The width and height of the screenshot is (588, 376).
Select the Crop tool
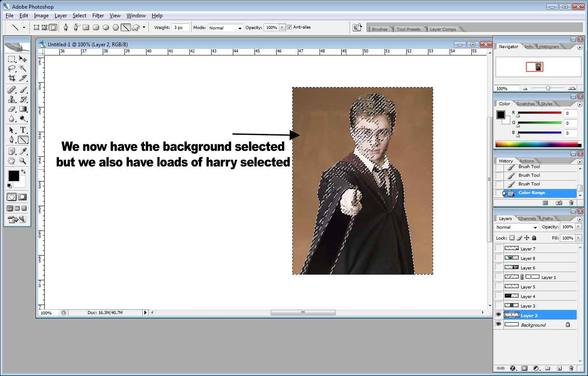[12, 78]
